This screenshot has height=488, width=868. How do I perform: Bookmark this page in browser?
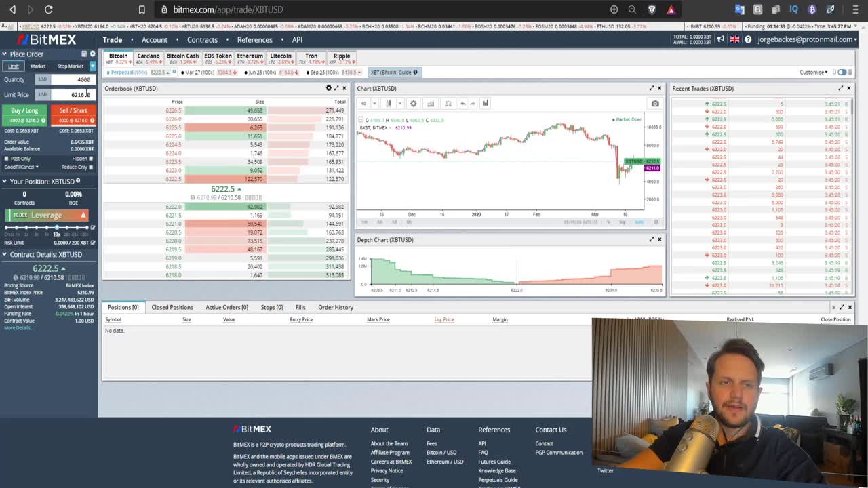(142, 9)
